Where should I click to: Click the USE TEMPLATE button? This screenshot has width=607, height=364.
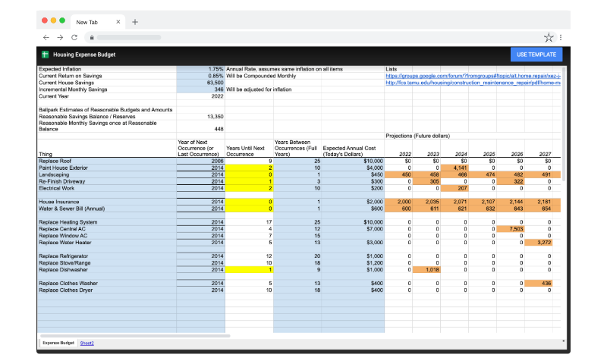click(x=536, y=55)
